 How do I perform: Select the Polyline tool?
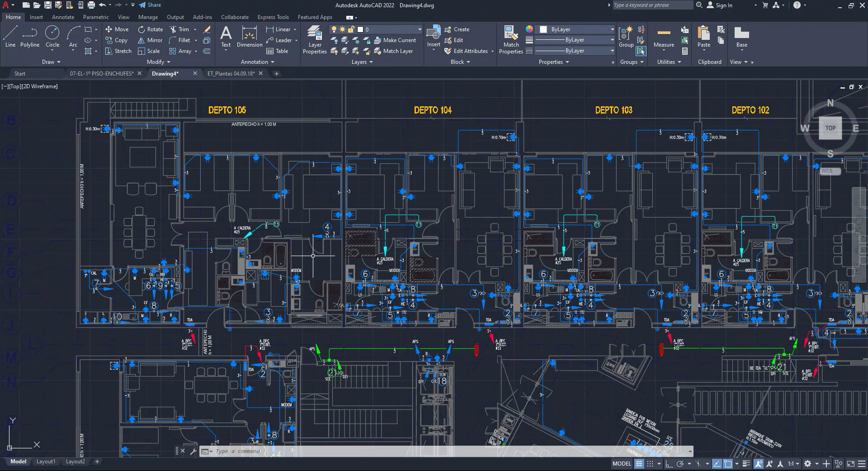click(30, 36)
